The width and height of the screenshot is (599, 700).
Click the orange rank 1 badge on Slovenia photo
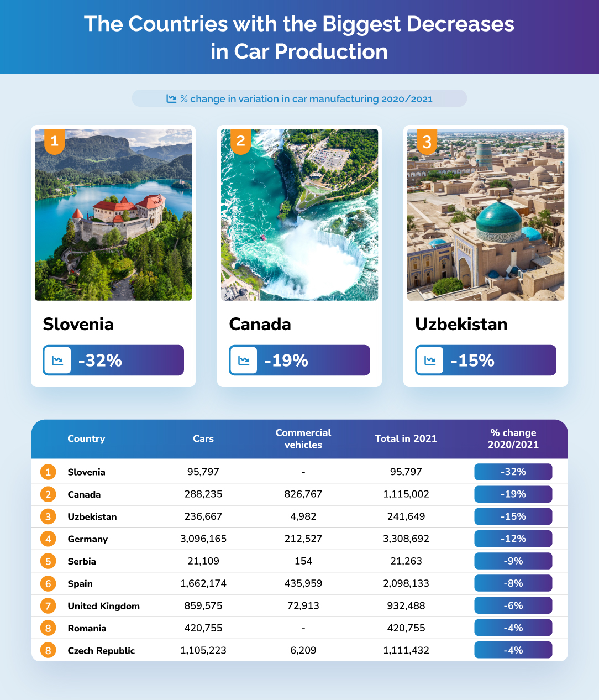pyautogui.click(x=54, y=141)
